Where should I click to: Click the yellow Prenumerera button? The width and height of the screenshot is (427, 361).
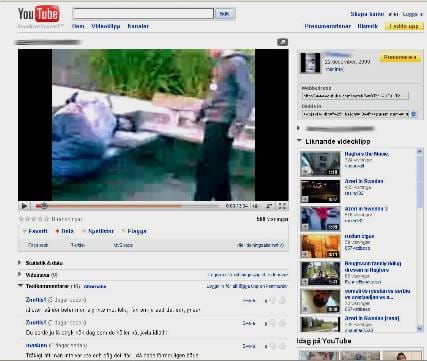click(x=399, y=58)
